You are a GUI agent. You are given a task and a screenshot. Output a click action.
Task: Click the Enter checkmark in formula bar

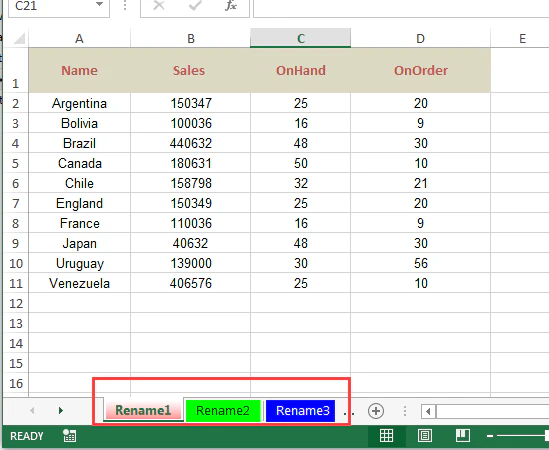[195, 6]
